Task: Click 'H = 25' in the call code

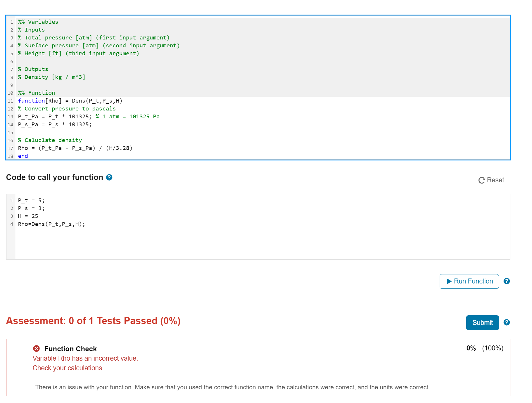Action: (x=28, y=216)
